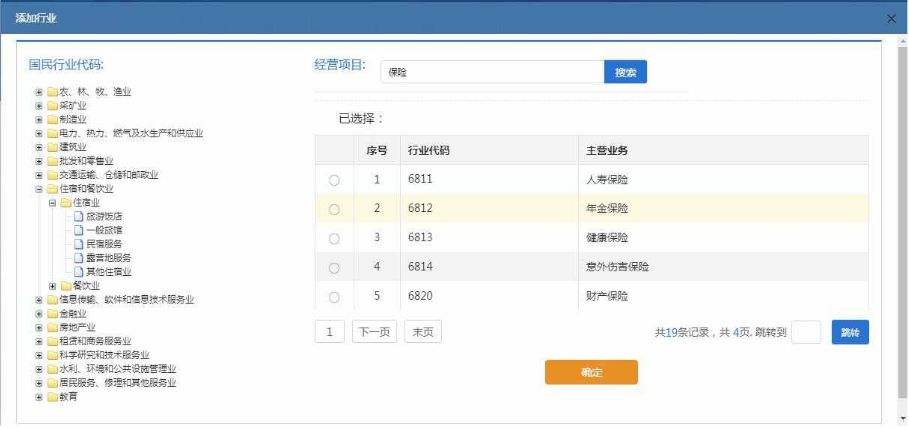
Task: Jump to 末页
Action: click(423, 332)
